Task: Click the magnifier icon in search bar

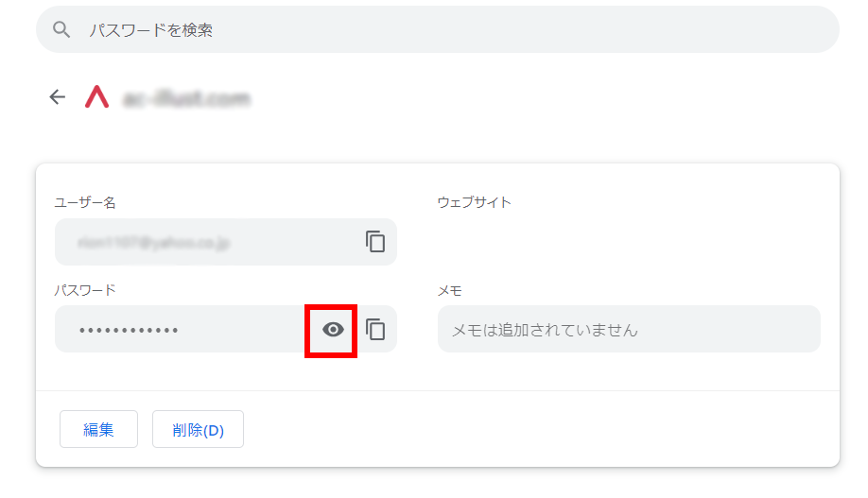Action: pos(61,30)
